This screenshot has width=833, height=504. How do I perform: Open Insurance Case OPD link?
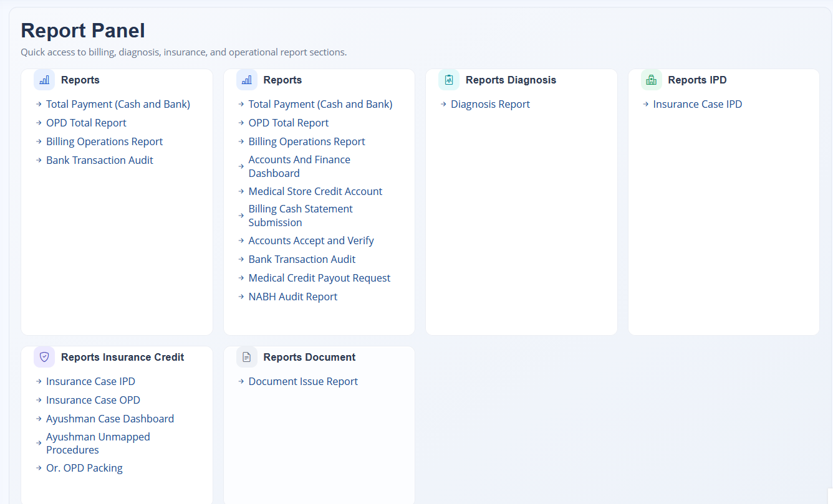[93, 400]
